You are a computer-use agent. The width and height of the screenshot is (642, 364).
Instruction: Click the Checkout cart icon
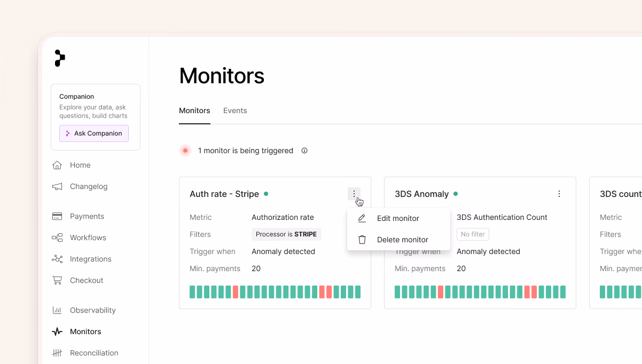57,280
